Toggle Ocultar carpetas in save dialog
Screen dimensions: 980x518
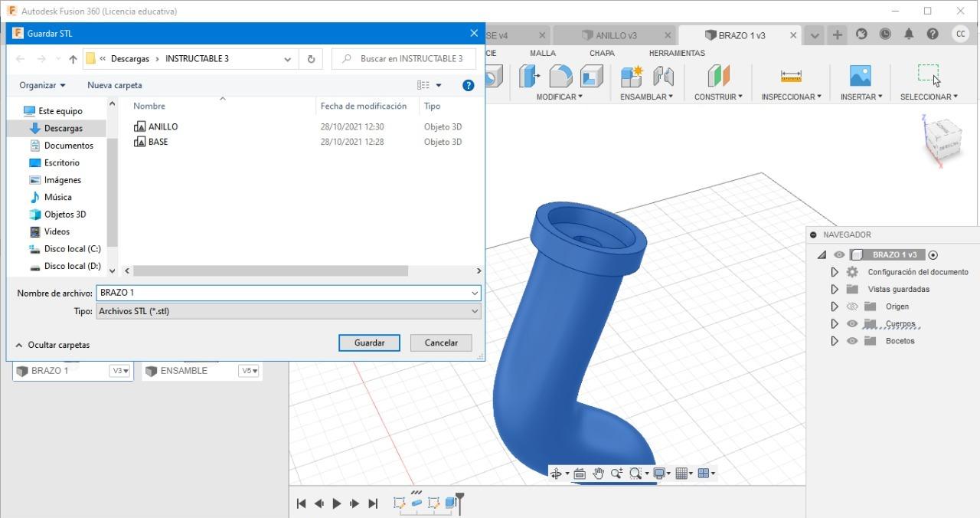pos(53,345)
